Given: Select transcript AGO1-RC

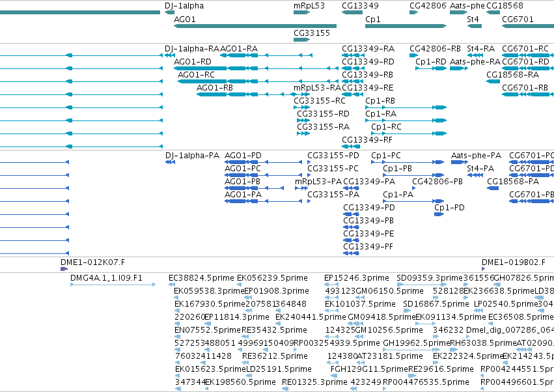Looking at the screenshot, I should [x=258, y=81].
